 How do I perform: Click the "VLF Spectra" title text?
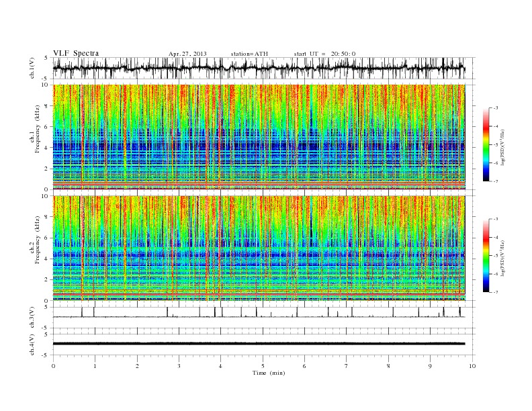(76, 53)
